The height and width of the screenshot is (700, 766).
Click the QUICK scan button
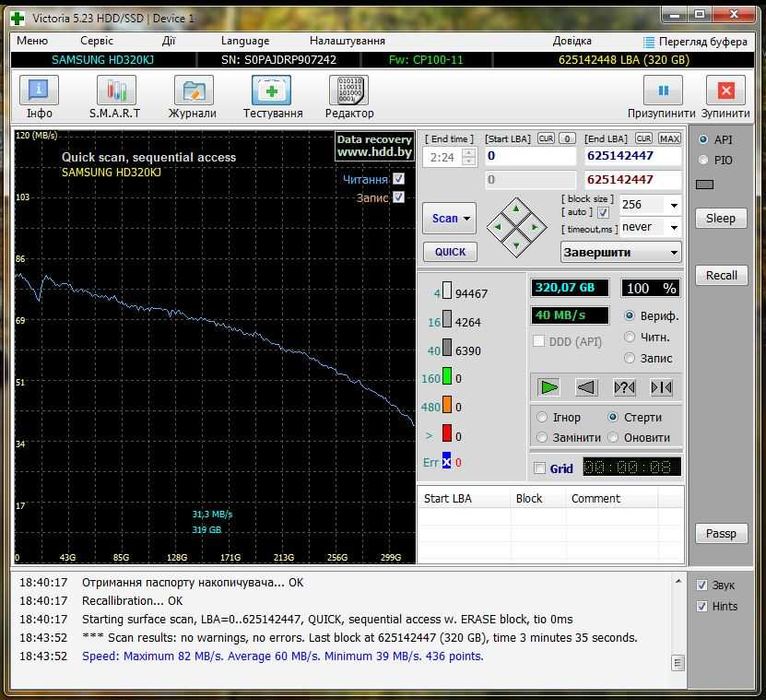coord(449,252)
